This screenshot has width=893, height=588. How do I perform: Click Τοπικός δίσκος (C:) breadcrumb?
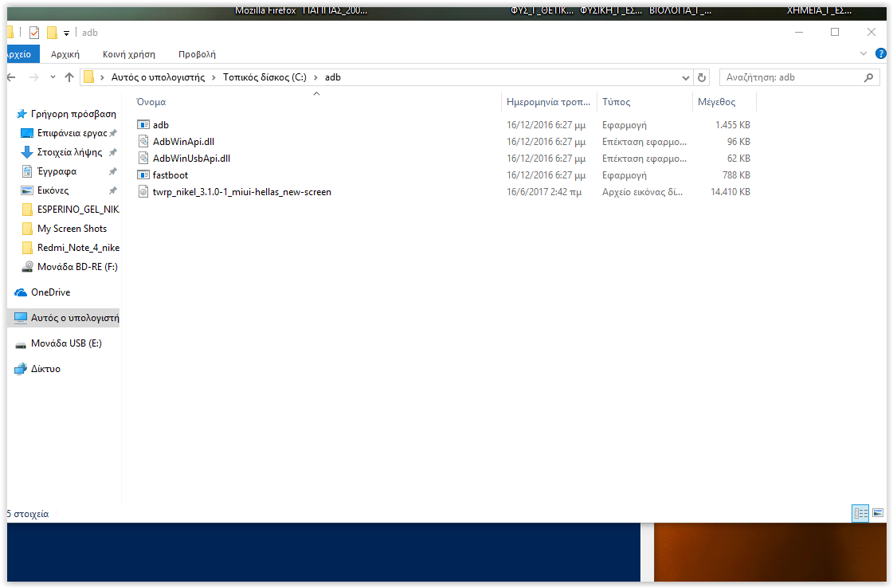point(264,77)
